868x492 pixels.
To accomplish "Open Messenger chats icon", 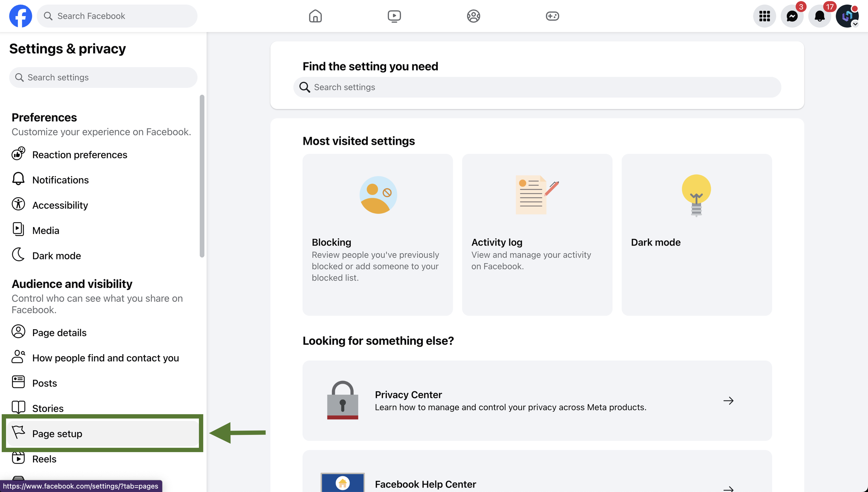I will click(x=792, y=16).
